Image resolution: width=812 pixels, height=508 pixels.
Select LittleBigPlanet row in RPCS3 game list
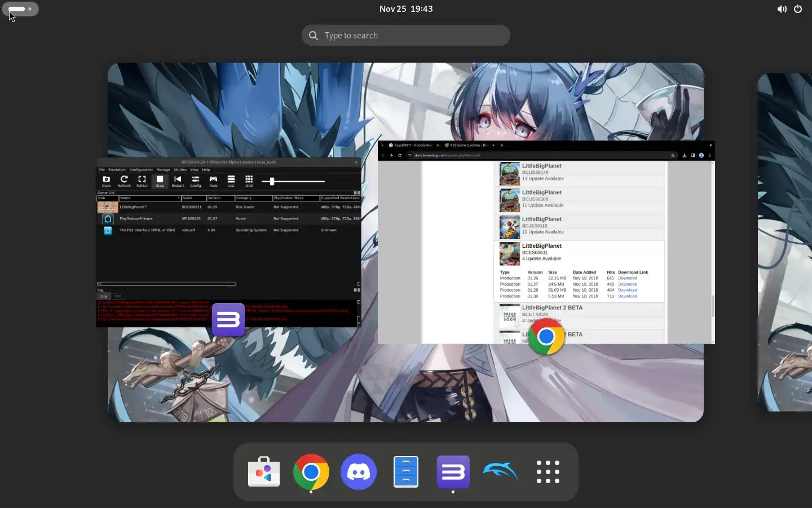[228, 207]
